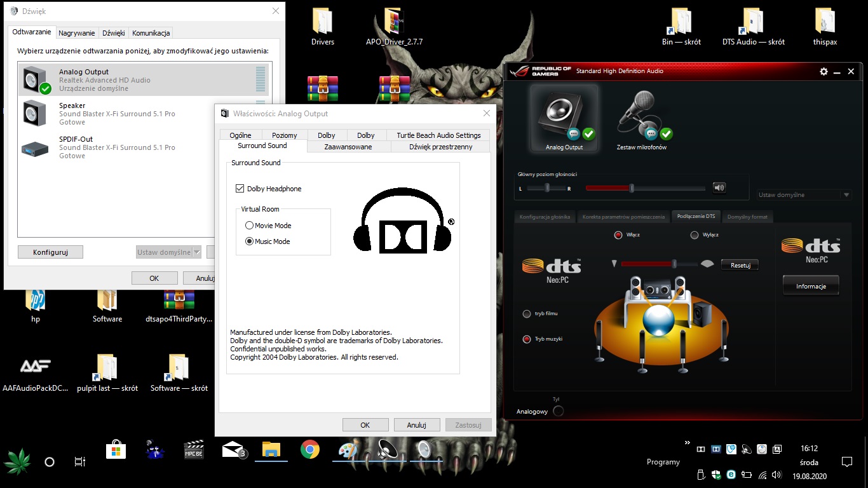Choose tryb filmu DTS mode
Viewport: 868px width, 488px height.
click(x=527, y=314)
